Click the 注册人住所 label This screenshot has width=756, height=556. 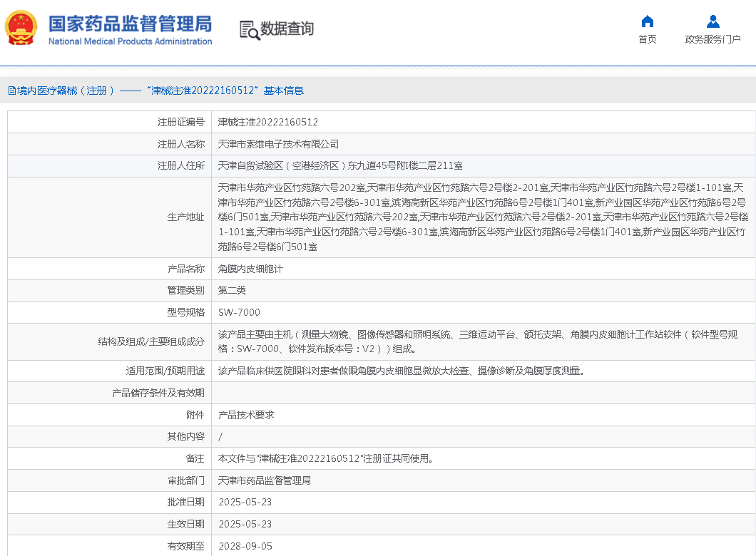[181, 166]
